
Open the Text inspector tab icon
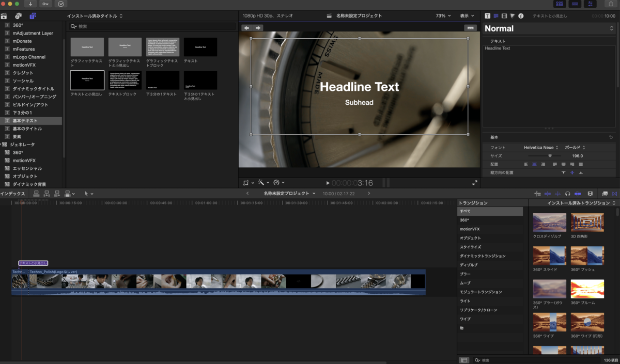pyautogui.click(x=488, y=16)
